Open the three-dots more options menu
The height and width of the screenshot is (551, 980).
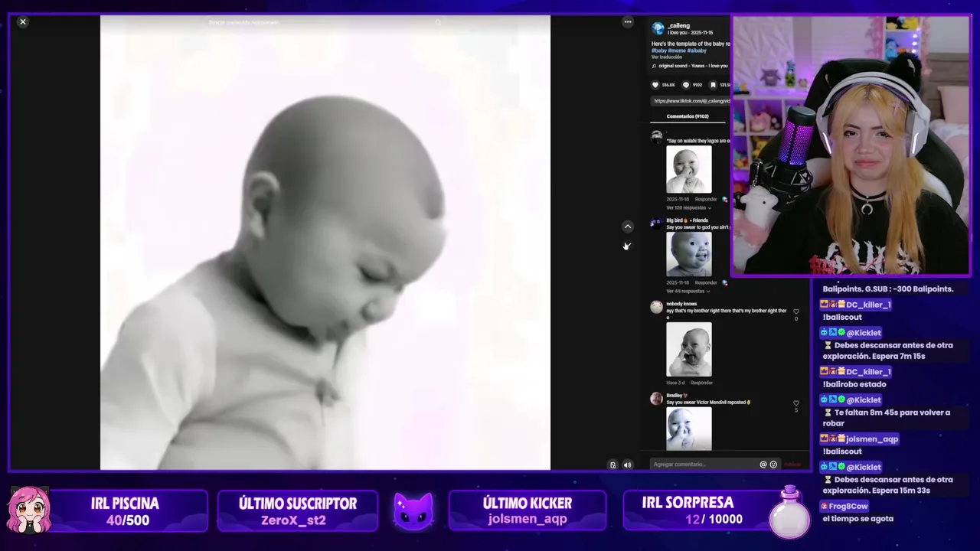pyautogui.click(x=628, y=21)
